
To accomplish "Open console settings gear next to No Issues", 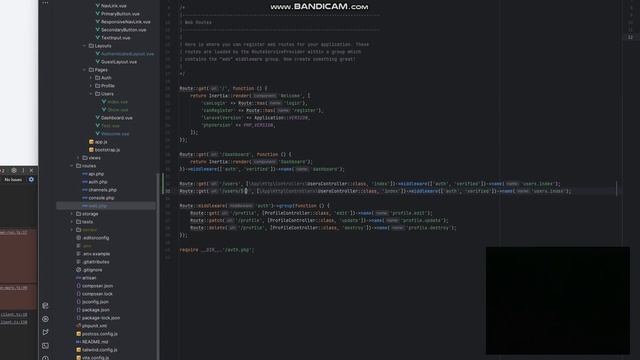I will click(31, 179).
